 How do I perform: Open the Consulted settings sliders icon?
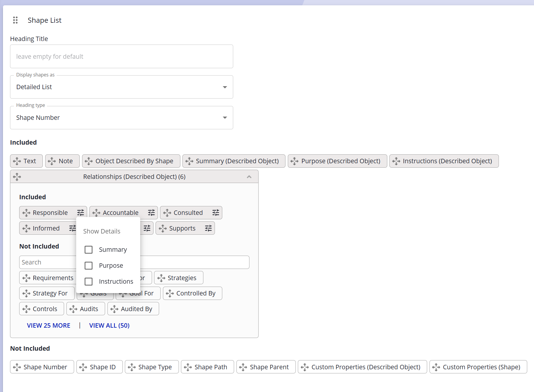[x=216, y=213]
